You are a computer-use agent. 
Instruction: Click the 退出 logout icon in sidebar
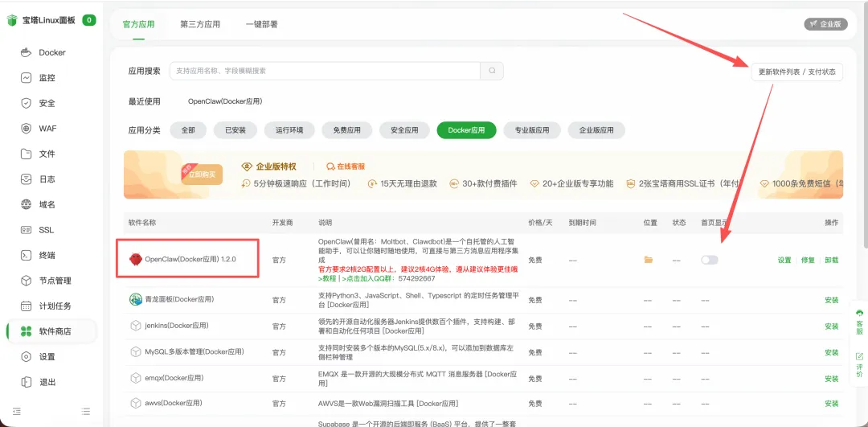[26, 382]
